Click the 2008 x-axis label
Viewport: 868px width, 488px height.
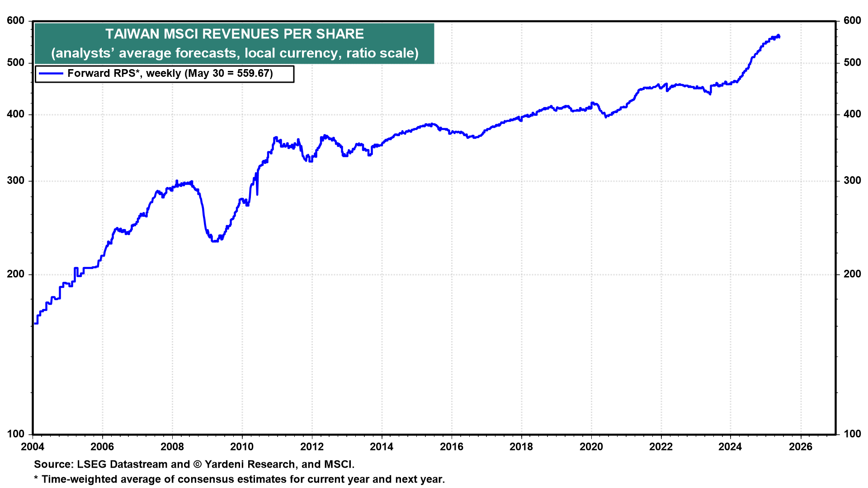[172, 447]
